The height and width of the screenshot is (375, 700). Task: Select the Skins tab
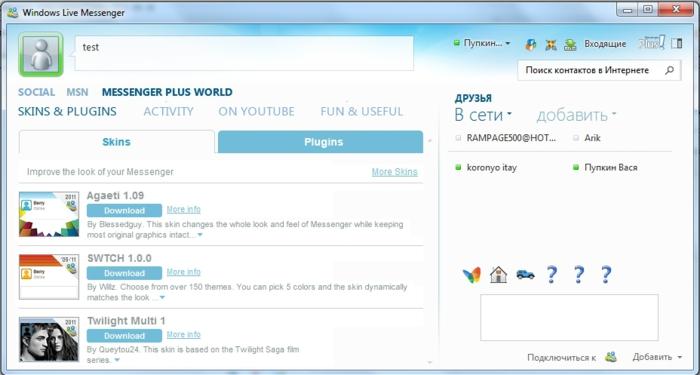tap(117, 142)
